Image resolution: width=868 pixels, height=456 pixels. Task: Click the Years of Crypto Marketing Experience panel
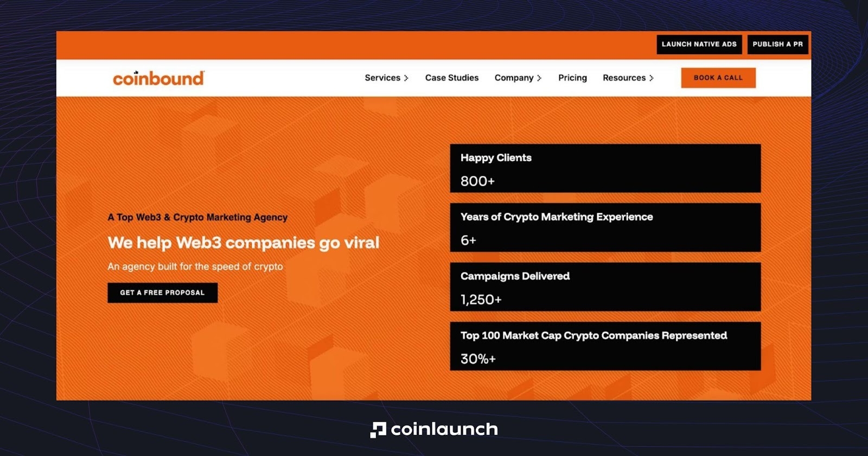[605, 227]
